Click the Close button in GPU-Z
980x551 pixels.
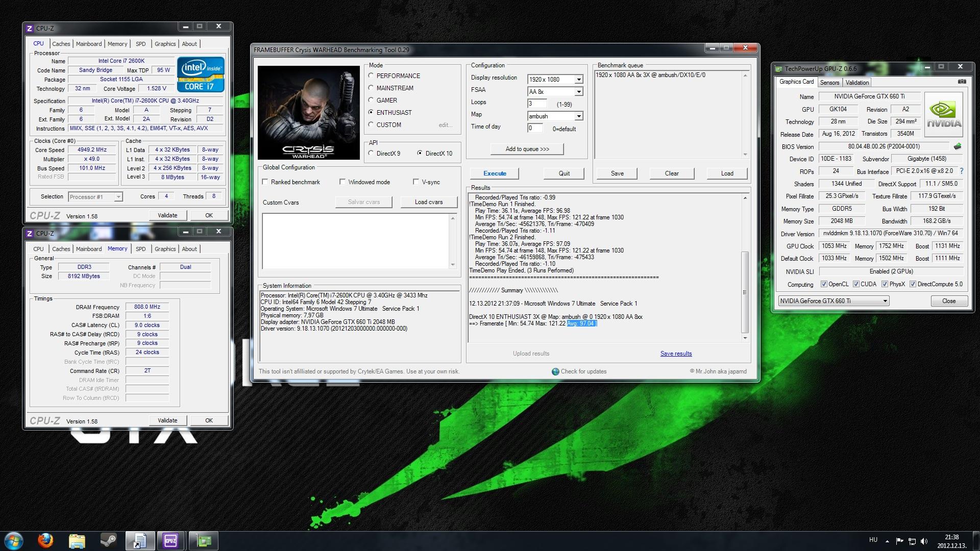tap(949, 301)
